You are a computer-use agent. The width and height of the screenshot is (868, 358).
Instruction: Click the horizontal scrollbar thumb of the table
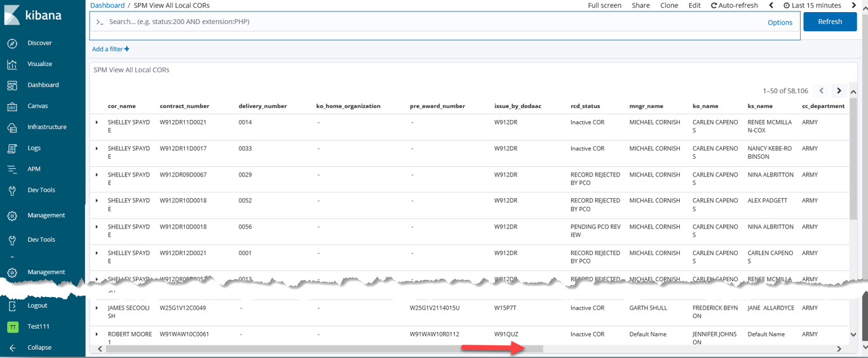click(x=325, y=348)
